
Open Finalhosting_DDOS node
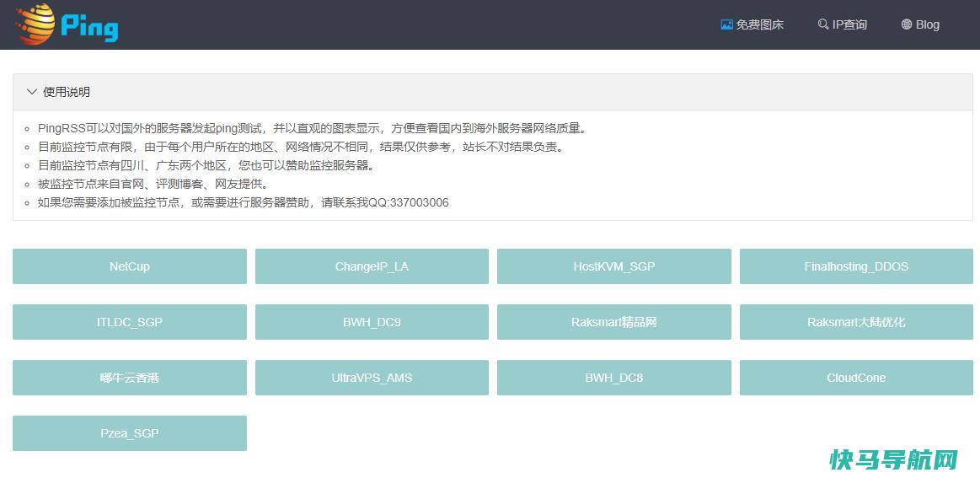click(x=856, y=266)
